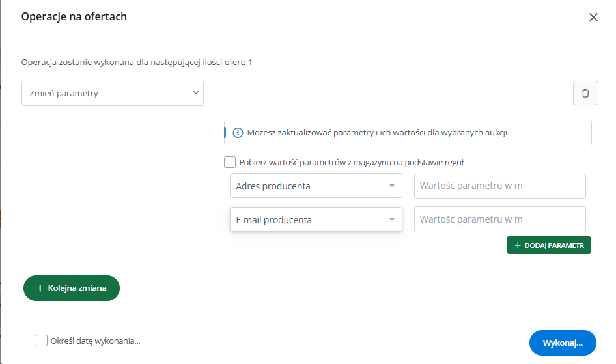Image resolution: width=616 pixels, height=364 pixels.
Task: Click arrow beside E-mail producenta
Action: click(392, 219)
